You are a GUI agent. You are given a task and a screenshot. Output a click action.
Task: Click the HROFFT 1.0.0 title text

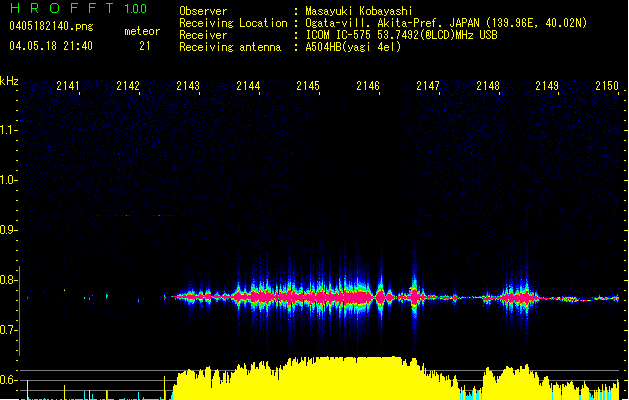pyautogui.click(x=79, y=8)
